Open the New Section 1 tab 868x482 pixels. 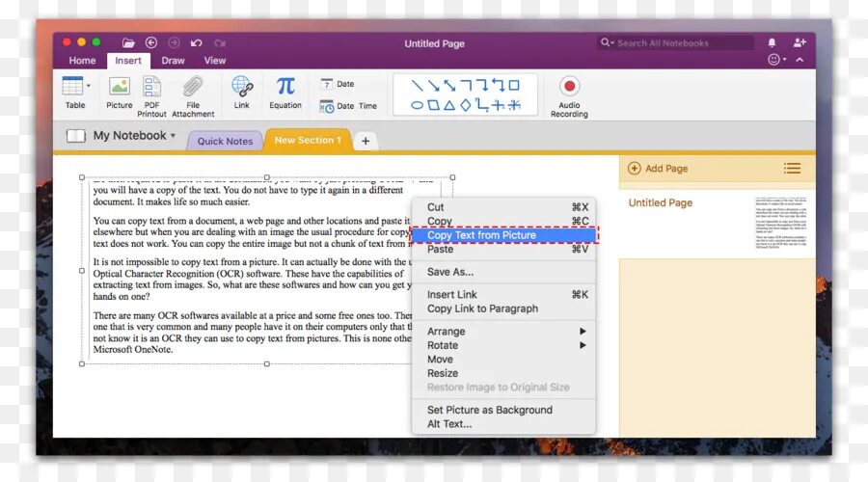308,140
